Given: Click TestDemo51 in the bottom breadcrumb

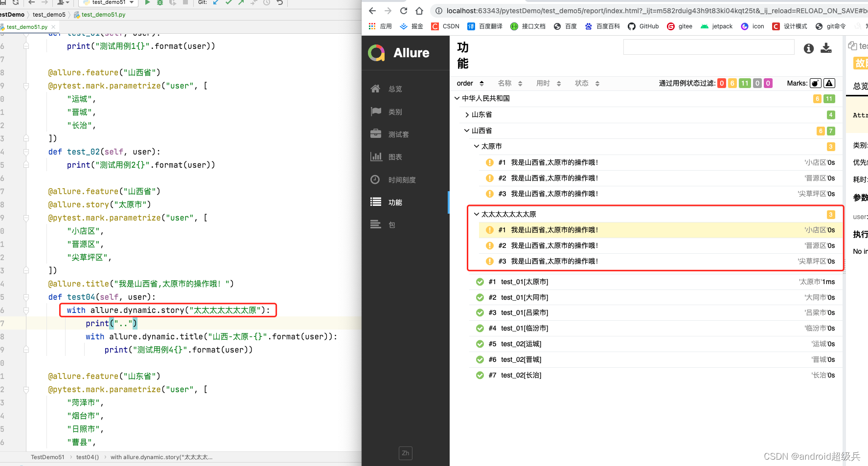Looking at the screenshot, I should pos(47,457).
